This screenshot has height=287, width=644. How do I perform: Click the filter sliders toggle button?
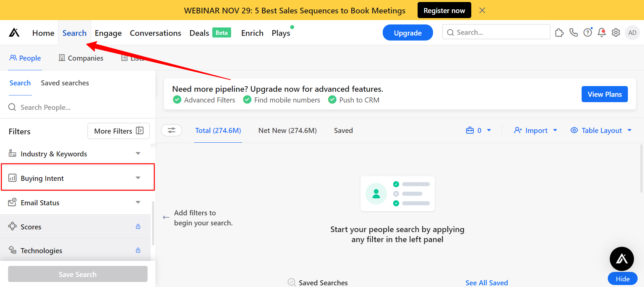[172, 130]
